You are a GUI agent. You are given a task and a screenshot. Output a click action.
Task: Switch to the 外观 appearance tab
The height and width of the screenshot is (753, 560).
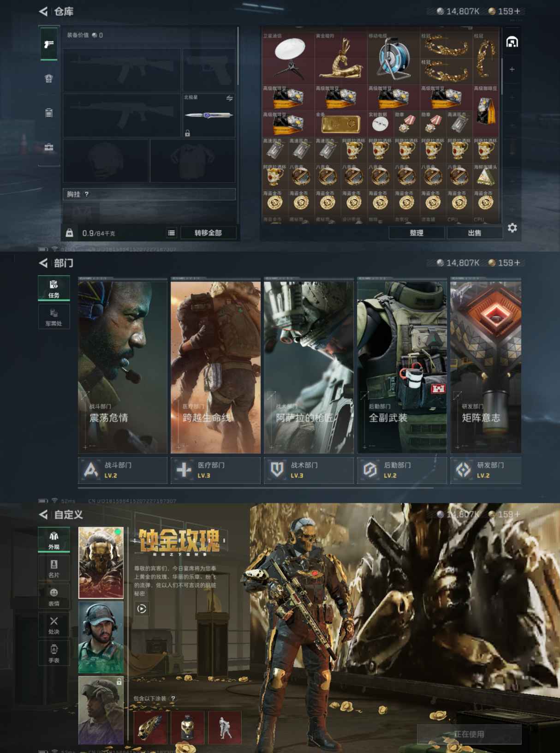[x=54, y=540]
